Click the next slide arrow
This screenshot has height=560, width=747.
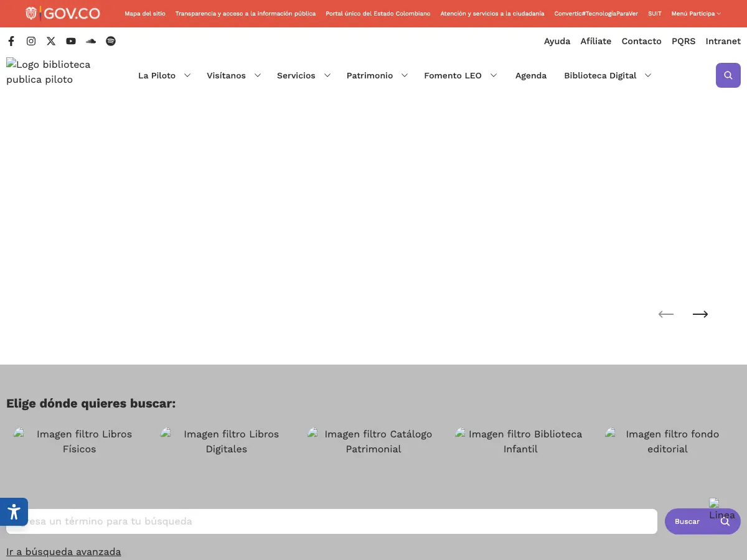700,314
